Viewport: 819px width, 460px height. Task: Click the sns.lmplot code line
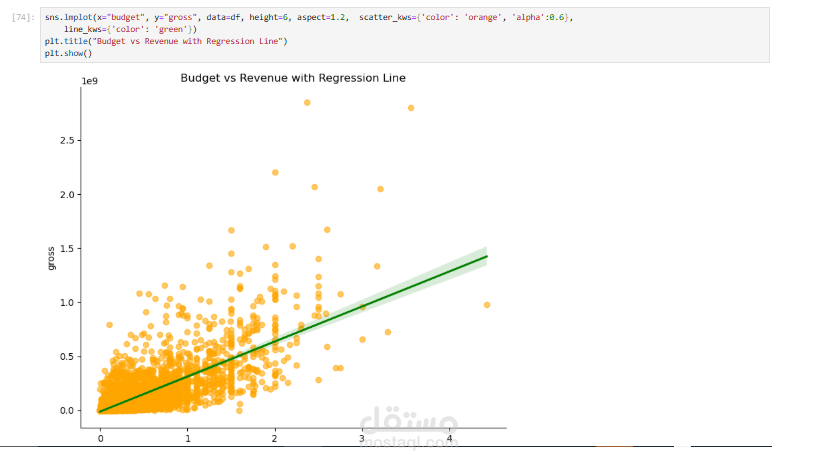point(309,17)
